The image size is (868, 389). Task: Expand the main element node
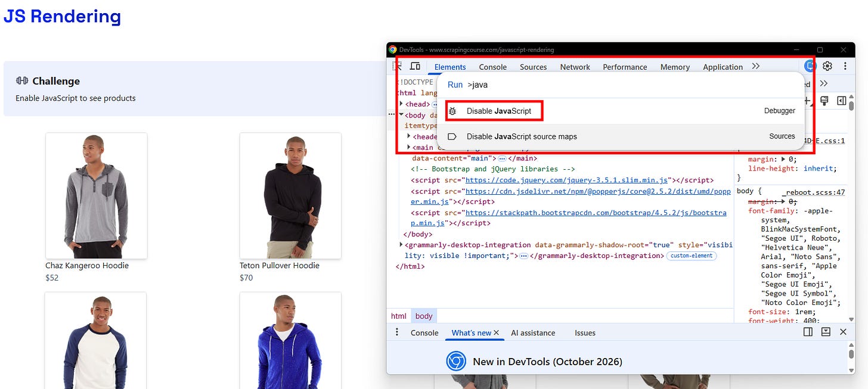click(408, 147)
